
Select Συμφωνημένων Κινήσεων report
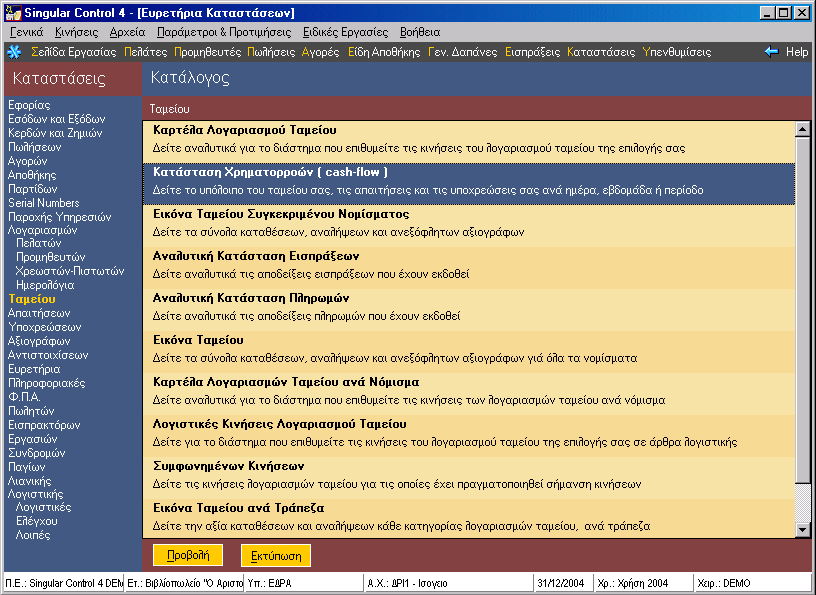click(469, 478)
